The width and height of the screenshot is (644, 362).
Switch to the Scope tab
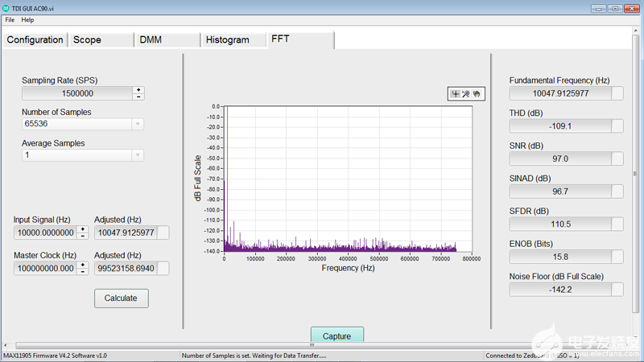(101, 39)
